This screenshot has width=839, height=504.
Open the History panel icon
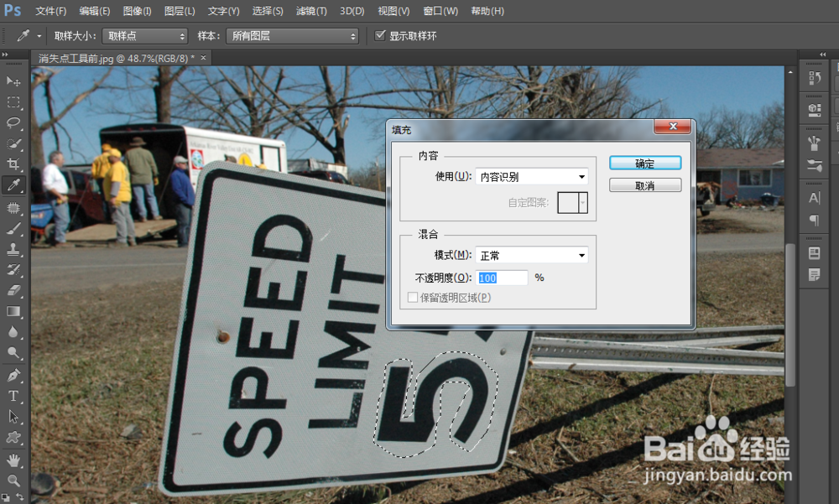coord(815,78)
